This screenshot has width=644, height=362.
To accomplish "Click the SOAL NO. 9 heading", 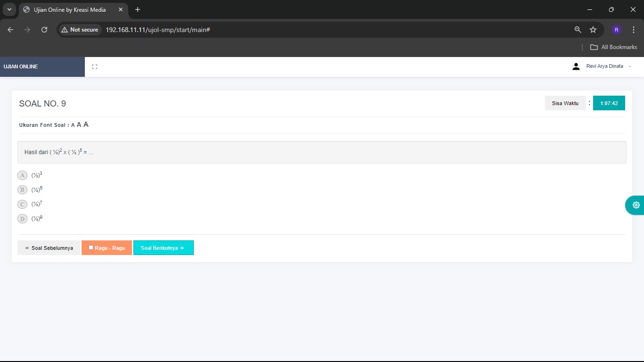I will point(42,104).
